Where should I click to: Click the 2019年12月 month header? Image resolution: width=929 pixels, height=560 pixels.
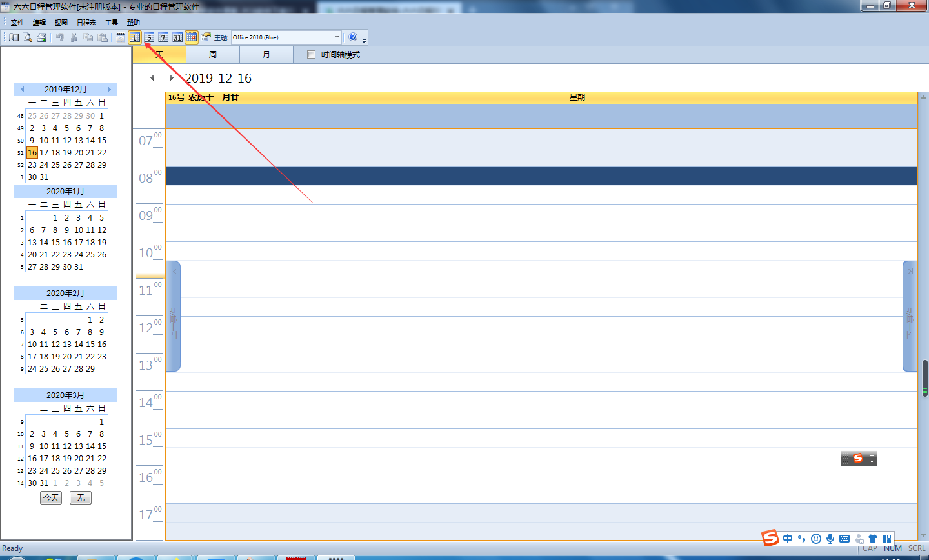point(66,90)
